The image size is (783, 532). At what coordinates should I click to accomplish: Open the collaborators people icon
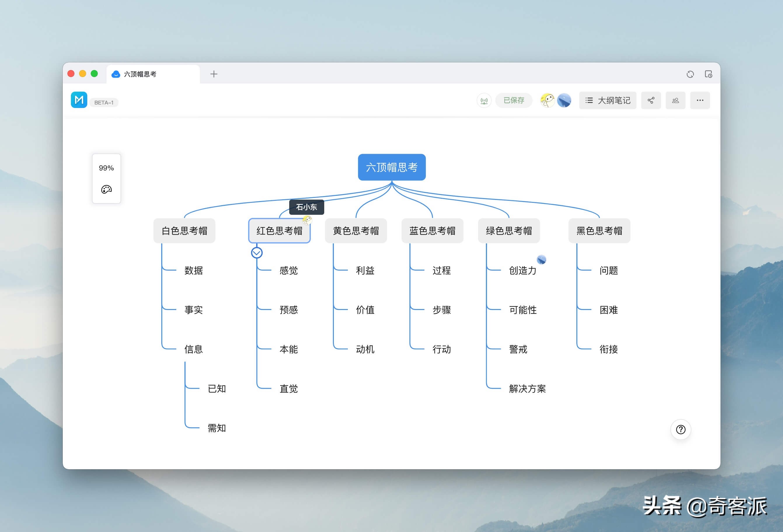pos(675,100)
